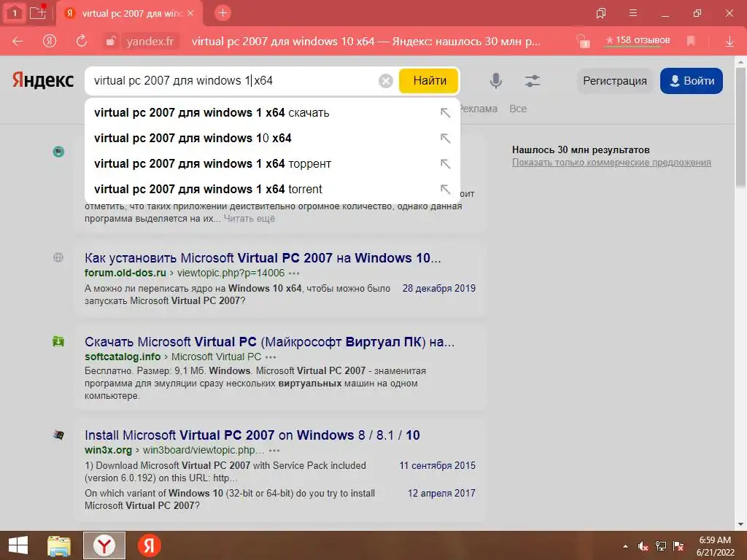Viewport: 747px width, 560px height.
Task: Open the browser hamburger menu
Action: coord(633,13)
